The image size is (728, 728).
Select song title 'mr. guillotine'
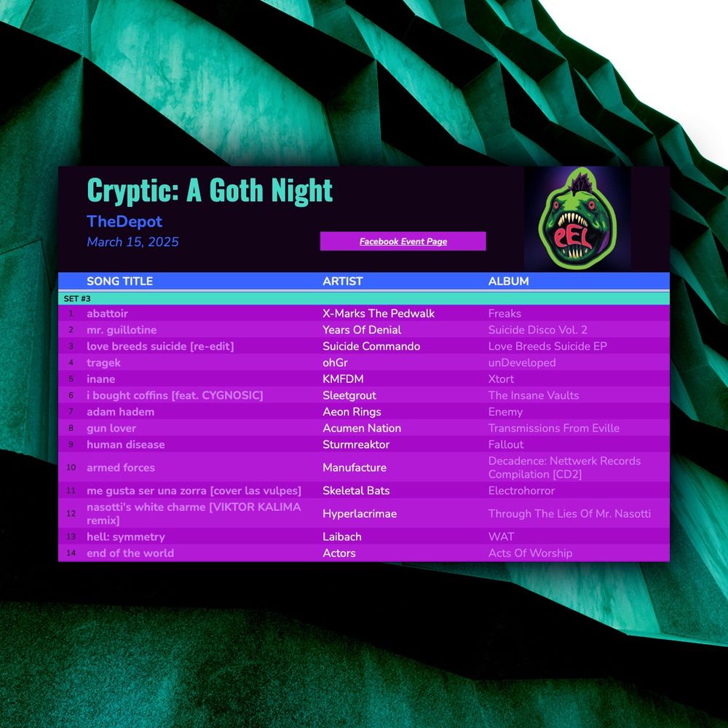click(x=122, y=330)
